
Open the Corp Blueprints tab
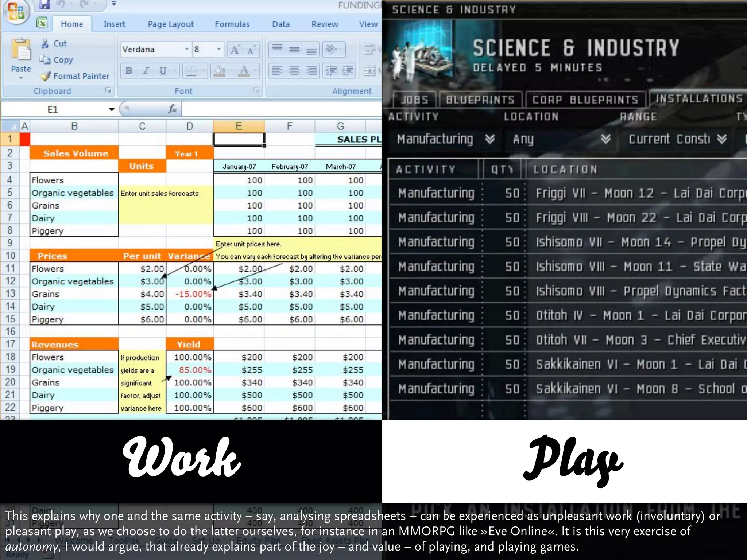(585, 99)
